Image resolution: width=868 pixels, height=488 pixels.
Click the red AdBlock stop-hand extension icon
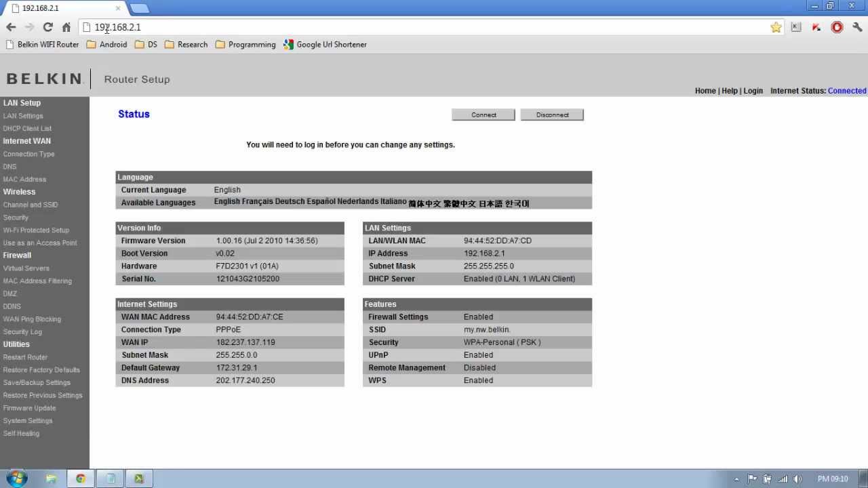click(837, 27)
